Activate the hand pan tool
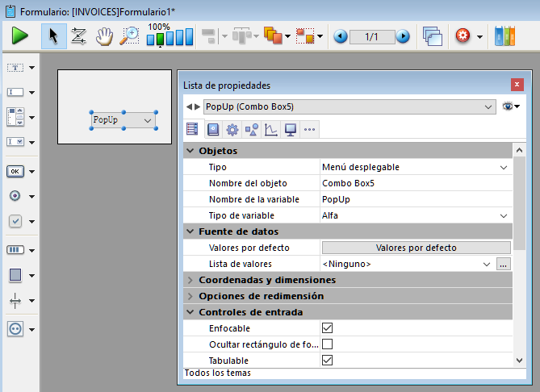Image resolution: width=540 pixels, height=392 pixels. (103, 36)
